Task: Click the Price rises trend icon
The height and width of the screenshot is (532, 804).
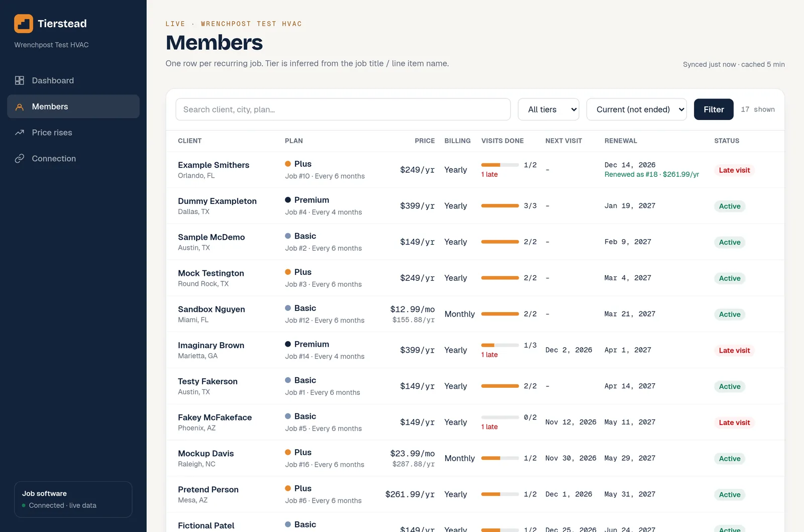Action: [x=20, y=133]
